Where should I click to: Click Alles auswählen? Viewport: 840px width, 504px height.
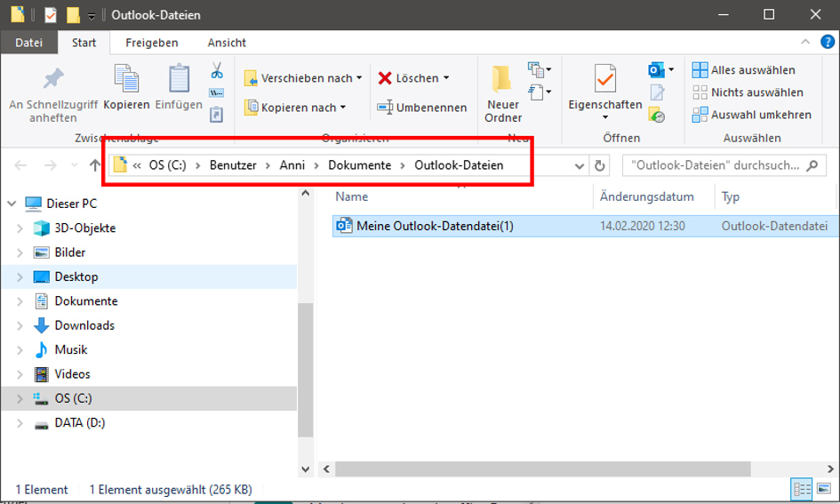click(x=744, y=70)
